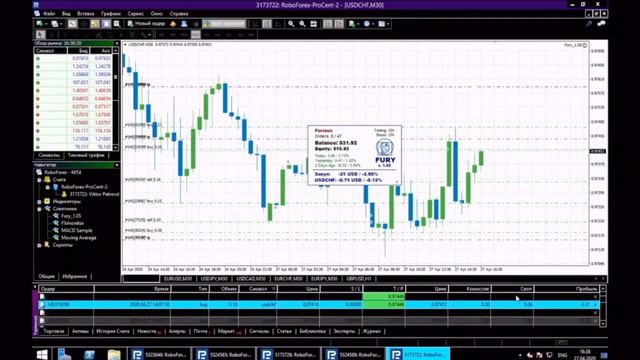Click the Ордер column header
Screen dimensions: 640x360
[66, 289]
